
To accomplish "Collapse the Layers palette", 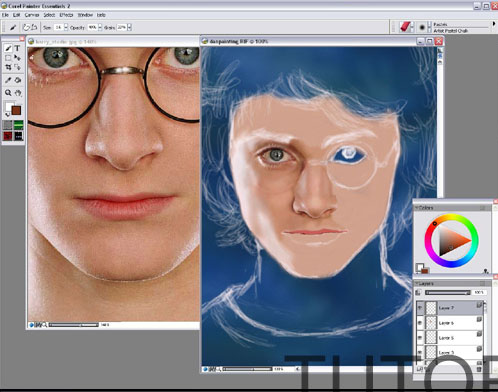I will point(417,283).
